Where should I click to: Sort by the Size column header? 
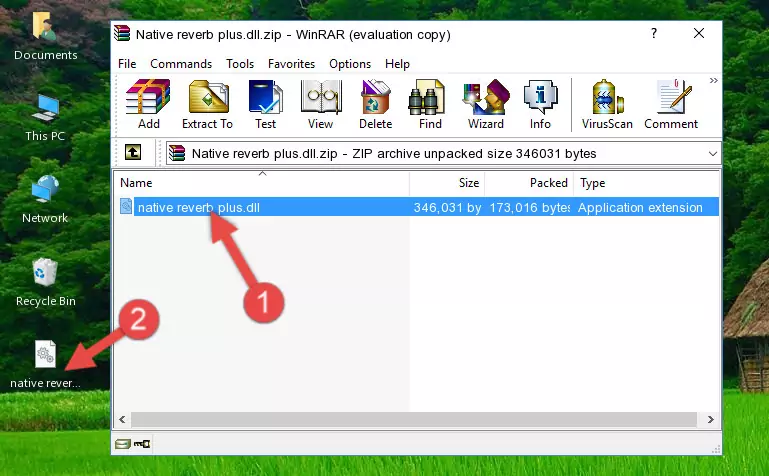(x=447, y=183)
